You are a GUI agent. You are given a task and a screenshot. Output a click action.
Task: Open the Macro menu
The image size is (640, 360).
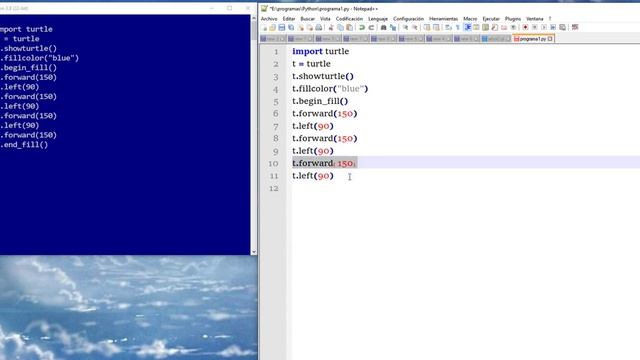(470, 19)
